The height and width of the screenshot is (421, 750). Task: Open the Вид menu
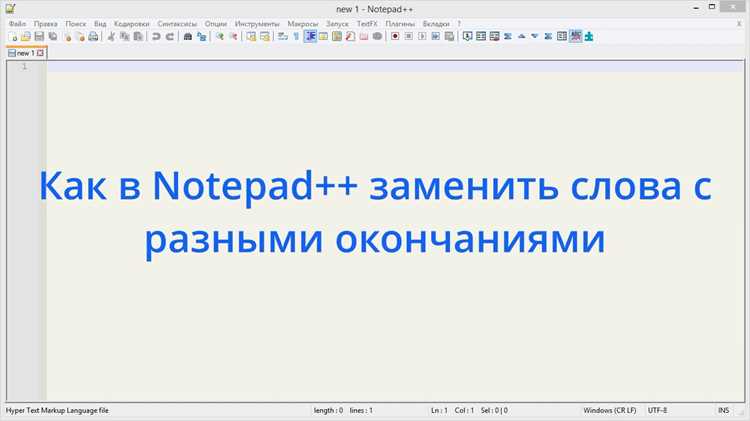click(x=100, y=23)
